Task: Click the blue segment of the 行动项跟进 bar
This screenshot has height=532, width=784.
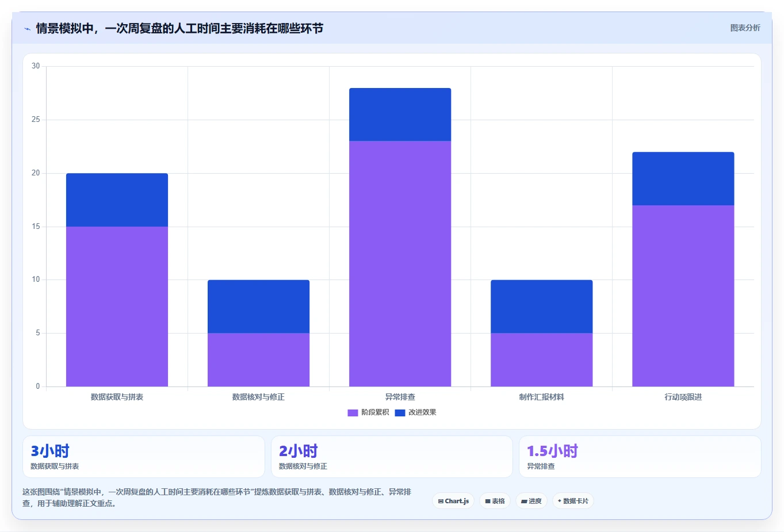Action: [x=683, y=179]
